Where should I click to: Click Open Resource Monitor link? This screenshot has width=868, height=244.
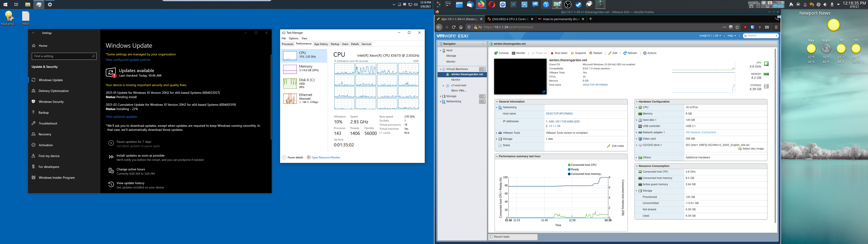[326, 157]
